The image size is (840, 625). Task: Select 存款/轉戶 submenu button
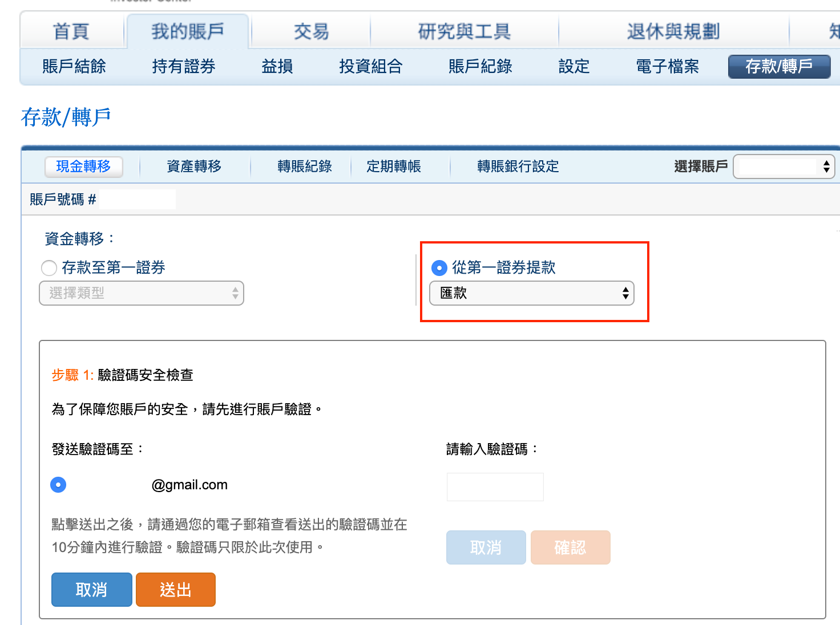(x=779, y=67)
